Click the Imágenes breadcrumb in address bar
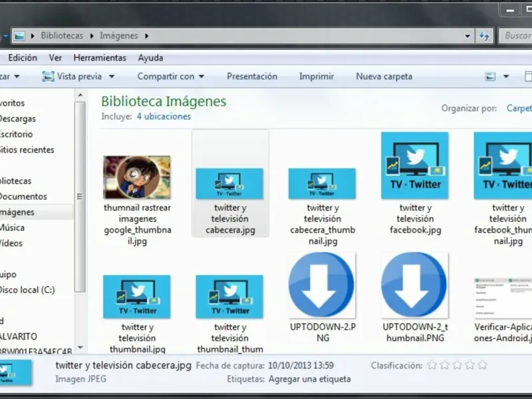The image size is (532, 399). [x=119, y=36]
